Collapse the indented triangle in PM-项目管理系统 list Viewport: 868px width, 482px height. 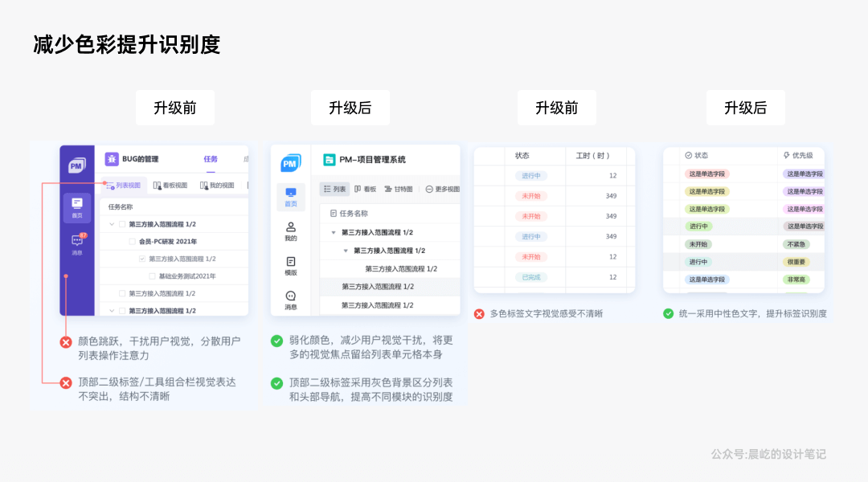click(x=346, y=251)
